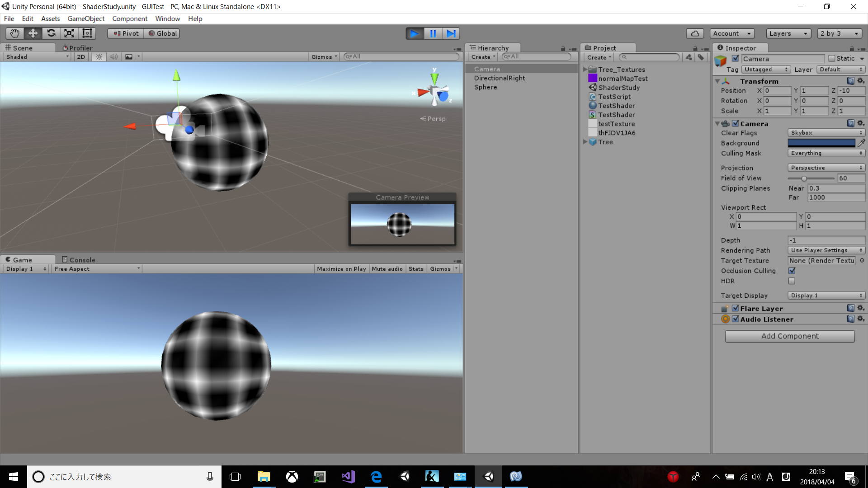
Task: Open the Projection Perspective dropdown
Action: tap(826, 168)
